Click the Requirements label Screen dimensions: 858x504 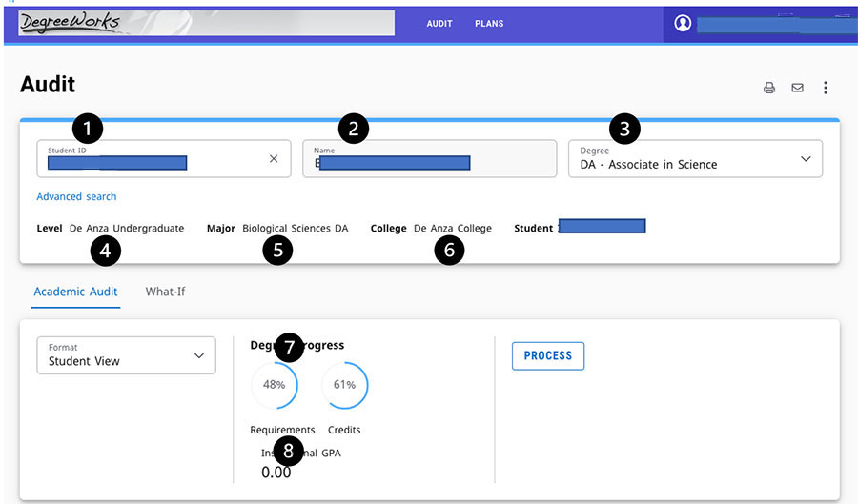(x=282, y=430)
